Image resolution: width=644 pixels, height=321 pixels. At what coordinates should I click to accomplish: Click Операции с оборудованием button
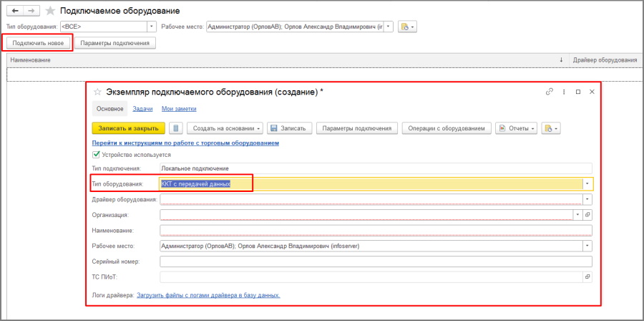[447, 128]
